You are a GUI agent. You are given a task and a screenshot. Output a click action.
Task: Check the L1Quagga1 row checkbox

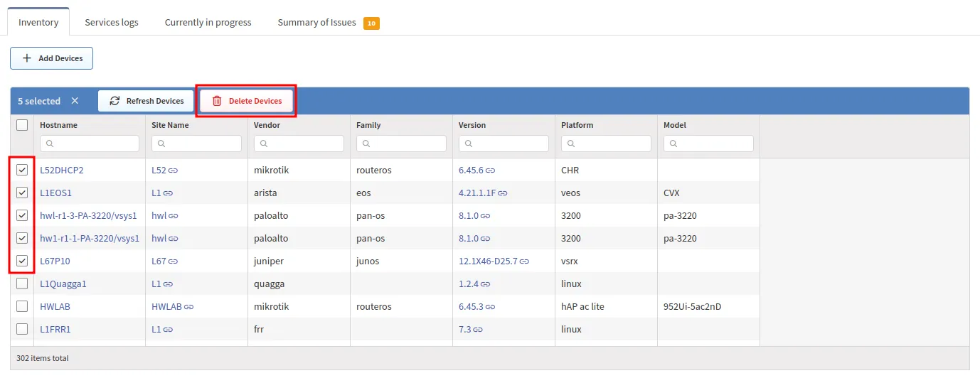22,283
